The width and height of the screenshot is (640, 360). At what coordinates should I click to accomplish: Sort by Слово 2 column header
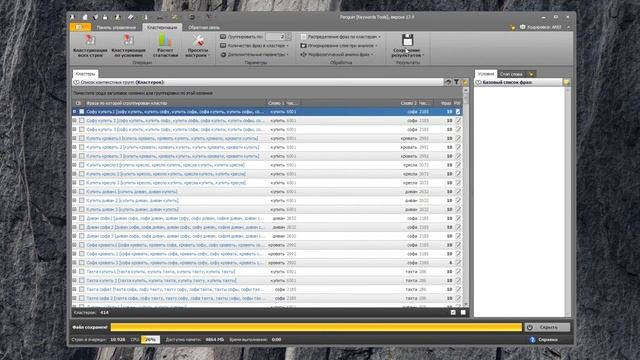409,103
